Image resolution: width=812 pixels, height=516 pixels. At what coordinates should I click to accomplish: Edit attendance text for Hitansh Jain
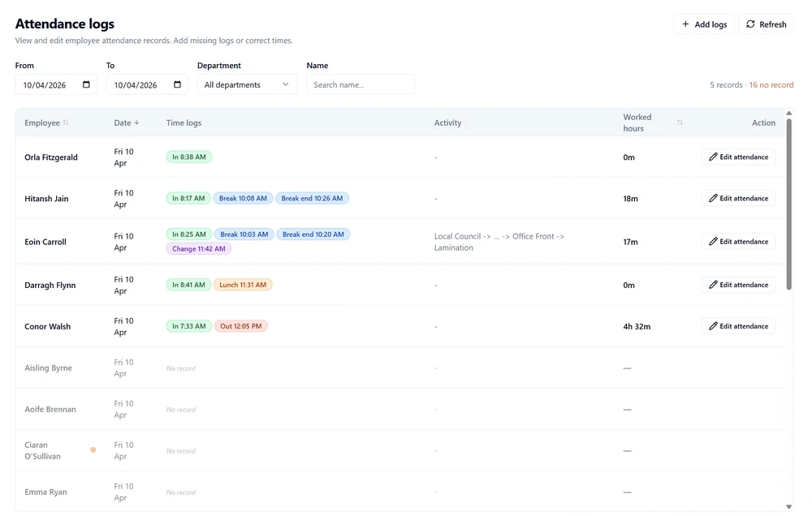(744, 198)
